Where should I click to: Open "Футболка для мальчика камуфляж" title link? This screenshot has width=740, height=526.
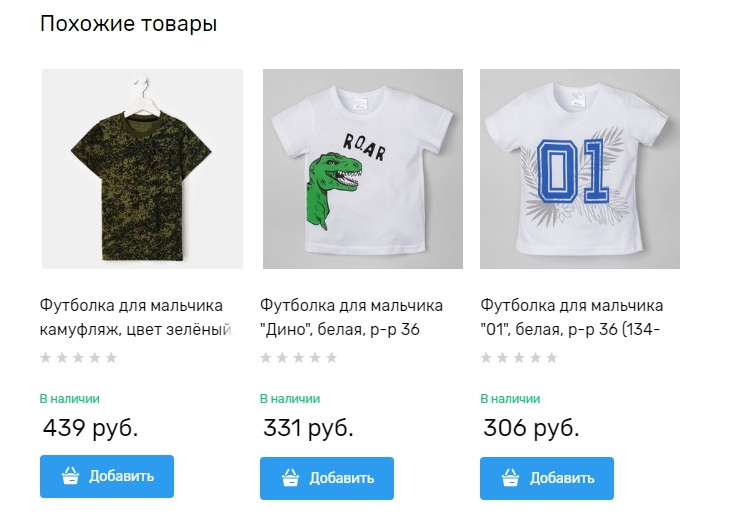135,317
